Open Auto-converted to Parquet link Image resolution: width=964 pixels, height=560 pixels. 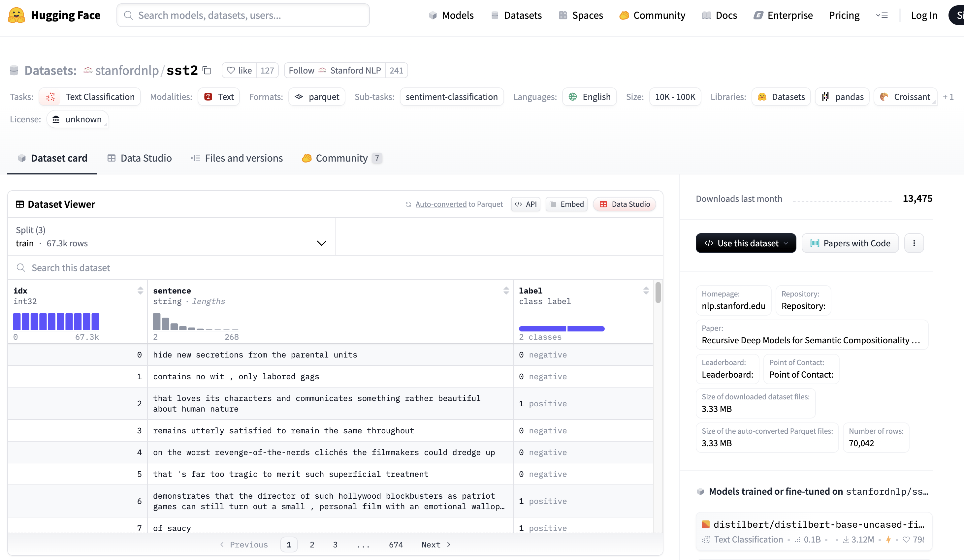click(x=441, y=204)
